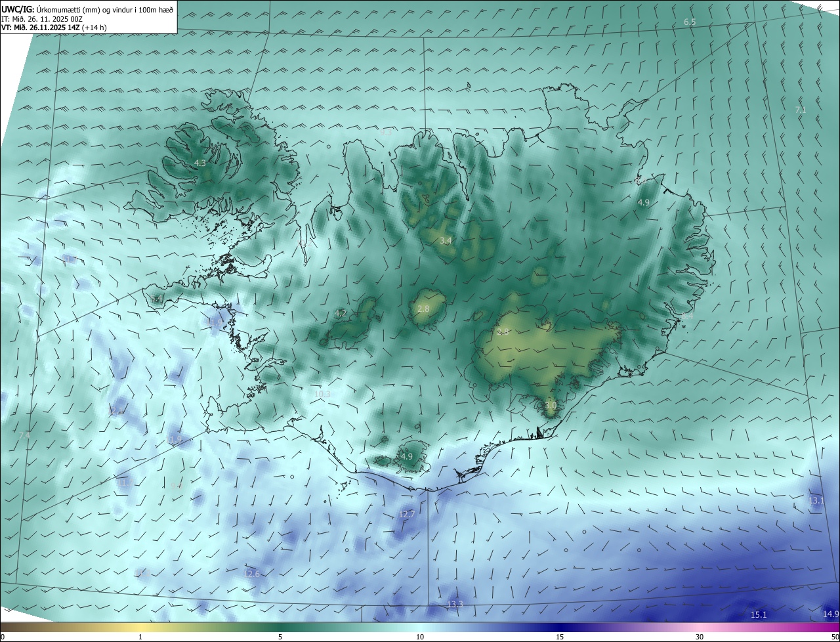The image size is (840, 642).
Task: Click the valid time "VT: Mið. 26.11.2025 14Z"
Action: 41,28
